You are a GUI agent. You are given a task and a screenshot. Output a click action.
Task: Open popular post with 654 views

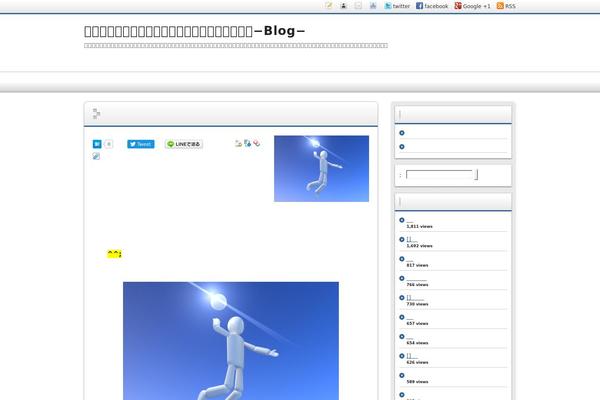click(410, 337)
